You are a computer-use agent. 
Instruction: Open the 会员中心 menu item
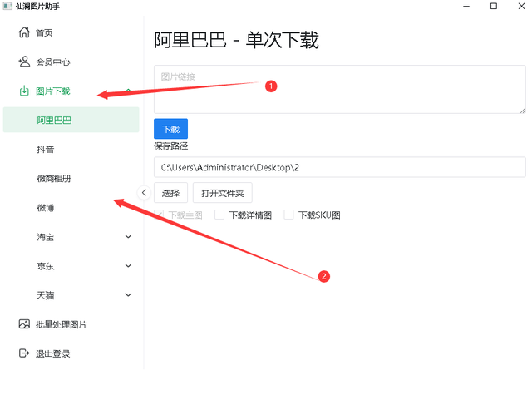click(71, 62)
